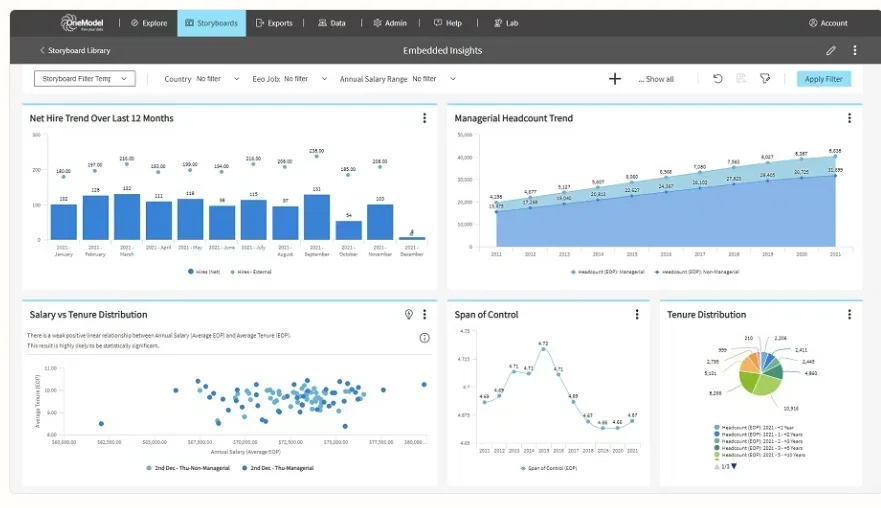This screenshot has width=881, height=508.
Task: Click the lightbulb insights icon on Salary tile
Action: tap(409, 315)
